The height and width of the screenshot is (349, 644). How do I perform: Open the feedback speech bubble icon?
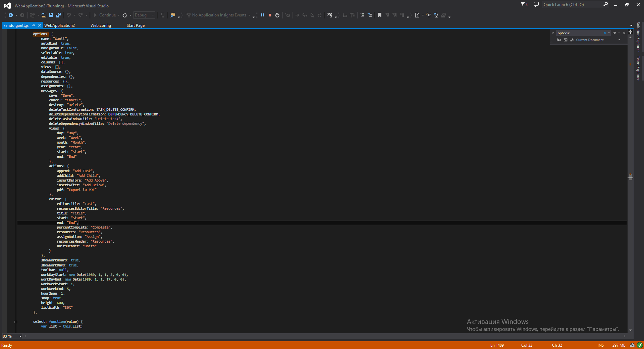tap(536, 5)
